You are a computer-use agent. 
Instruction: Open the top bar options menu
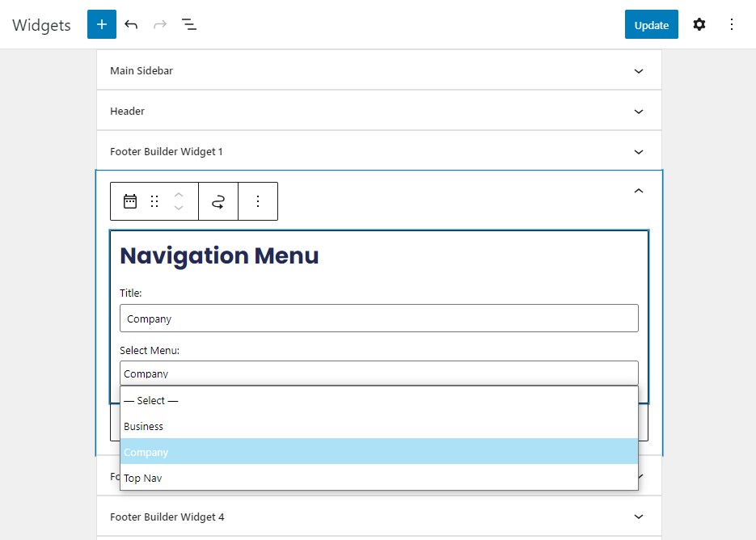[x=732, y=24]
